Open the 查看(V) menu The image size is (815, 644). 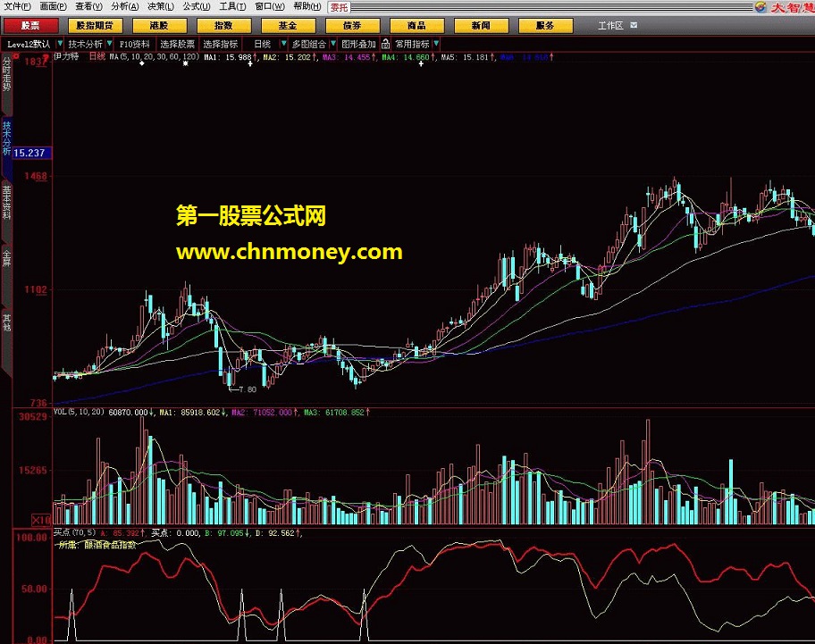click(88, 7)
